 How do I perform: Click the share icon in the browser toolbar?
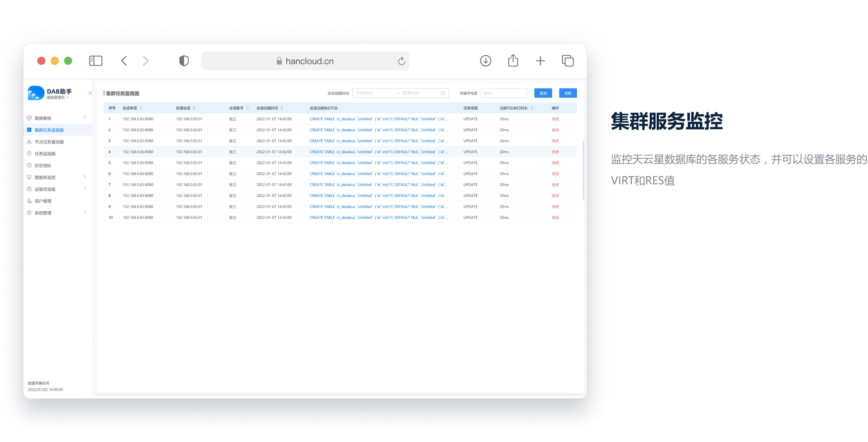513,61
